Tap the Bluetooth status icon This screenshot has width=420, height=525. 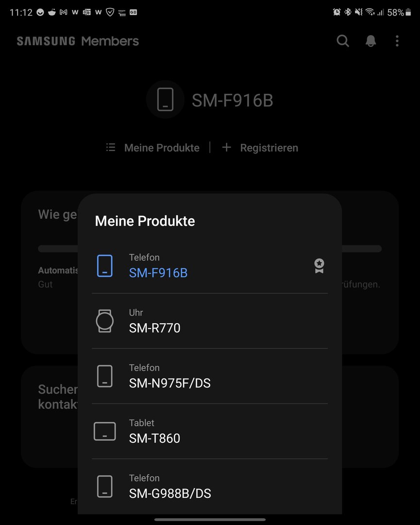point(348,12)
